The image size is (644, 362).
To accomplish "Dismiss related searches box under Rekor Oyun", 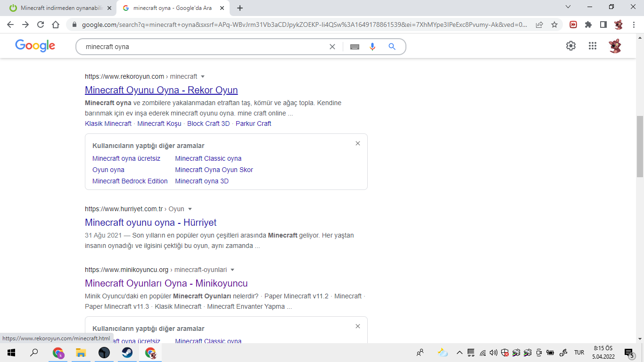I will point(358,143).
